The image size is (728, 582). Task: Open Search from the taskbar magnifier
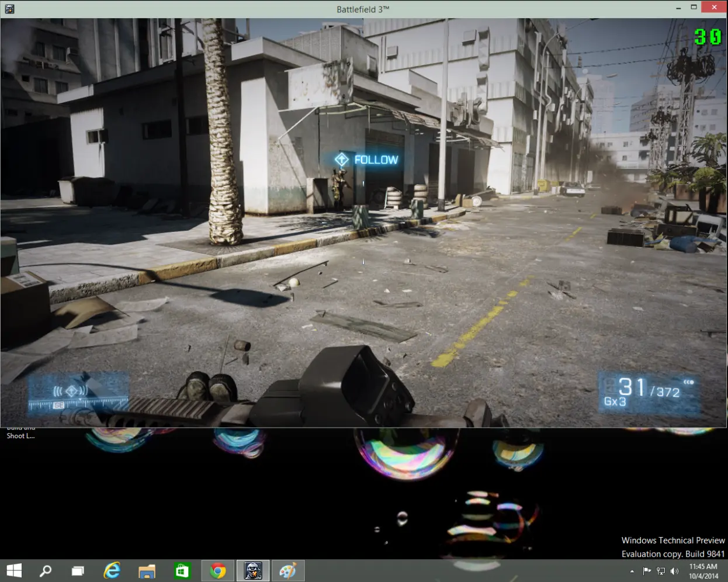(x=46, y=571)
